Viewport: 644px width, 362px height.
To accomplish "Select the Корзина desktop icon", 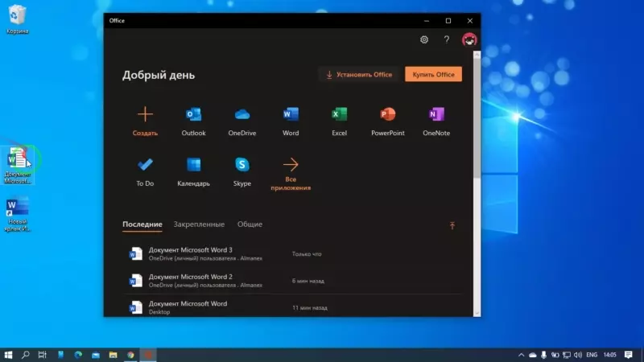I will point(17,19).
